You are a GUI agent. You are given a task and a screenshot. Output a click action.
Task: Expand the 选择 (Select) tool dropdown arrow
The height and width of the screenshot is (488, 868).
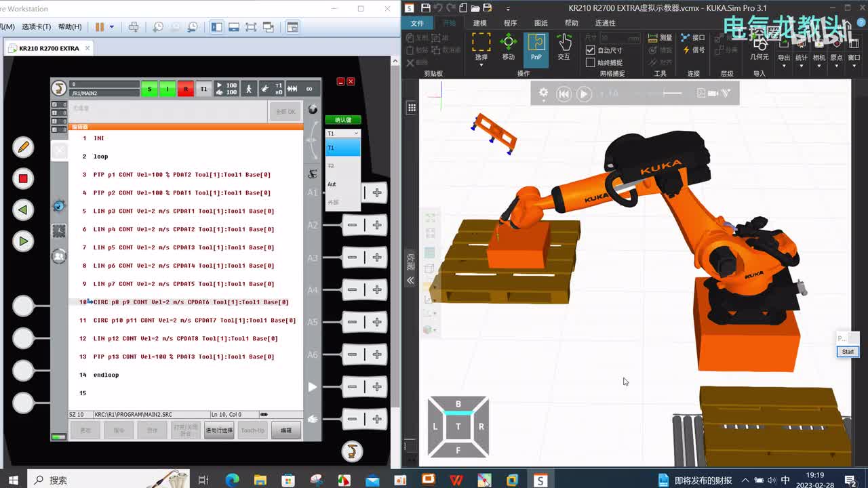tap(481, 66)
